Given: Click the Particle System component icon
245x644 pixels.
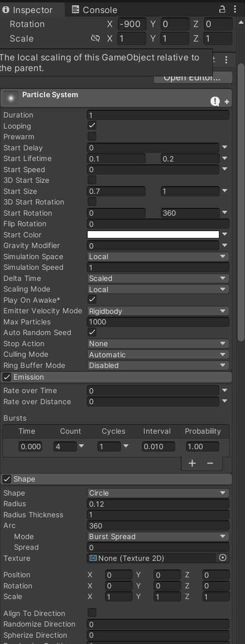Looking at the screenshot, I should pyautogui.click(x=11, y=98).
